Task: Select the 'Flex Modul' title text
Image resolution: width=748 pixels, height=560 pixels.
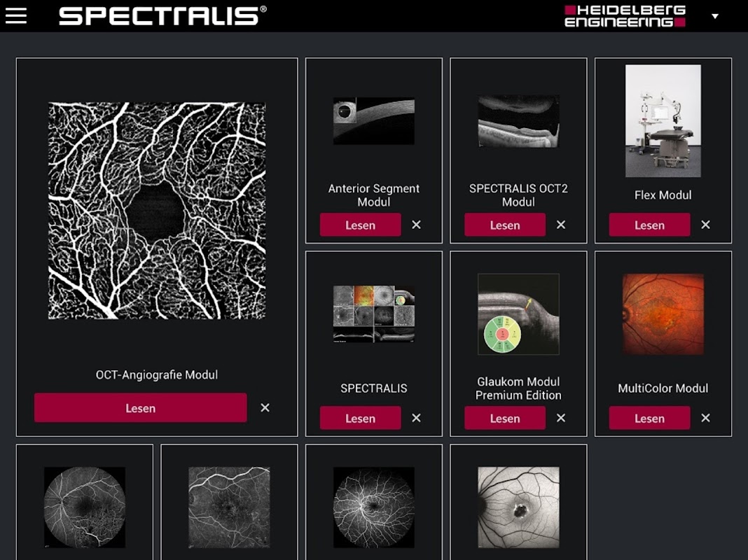Action: (663, 195)
